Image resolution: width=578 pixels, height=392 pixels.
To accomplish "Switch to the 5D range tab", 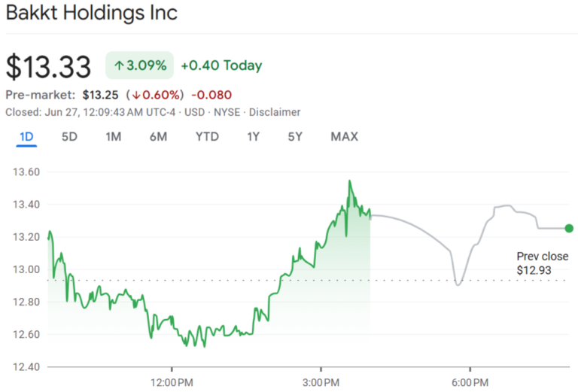I will (69, 137).
